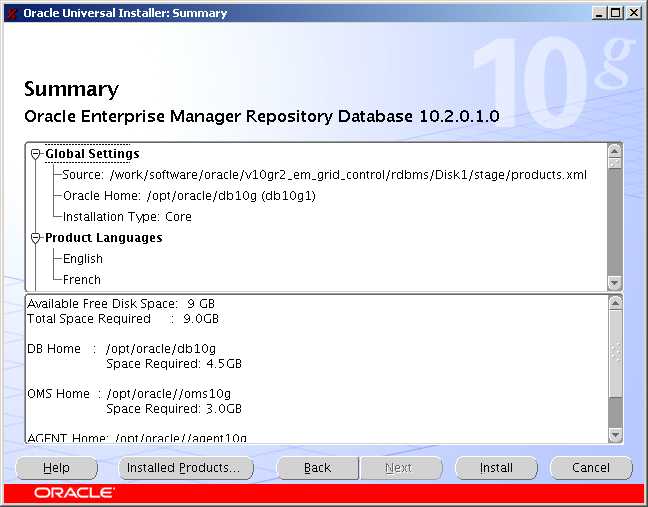This screenshot has height=507, width=648.
Task: Select Installation Type: Core entry
Action: [127, 217]
